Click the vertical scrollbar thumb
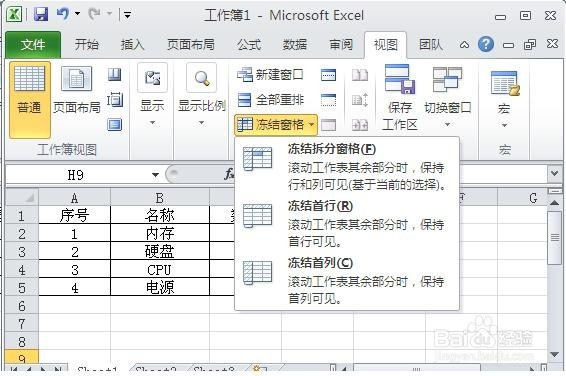 click(555, 238)
